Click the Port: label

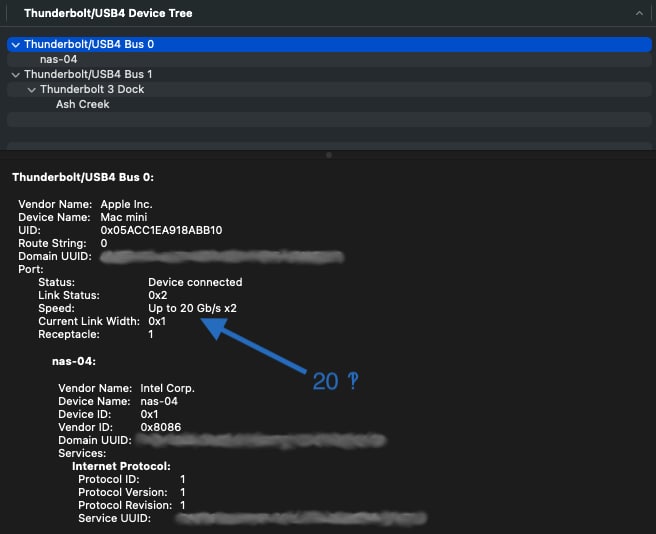click(31, 269)
